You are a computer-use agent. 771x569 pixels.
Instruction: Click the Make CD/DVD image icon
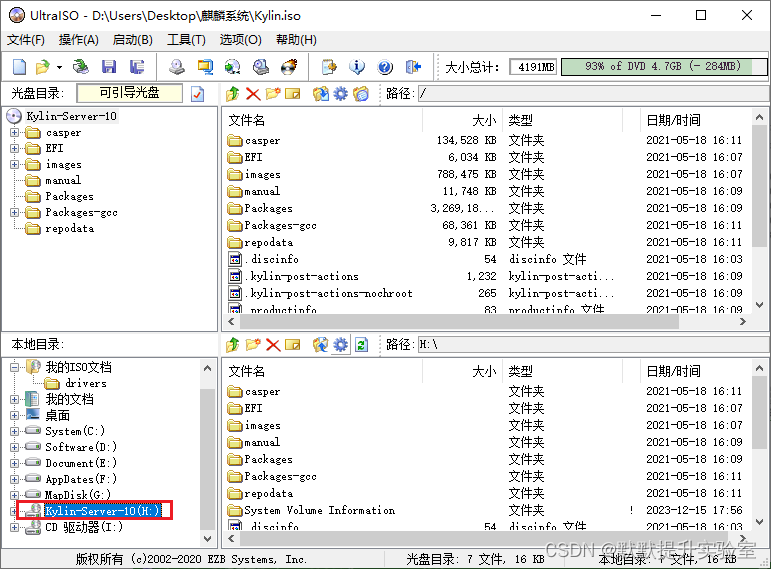(177, 66)
